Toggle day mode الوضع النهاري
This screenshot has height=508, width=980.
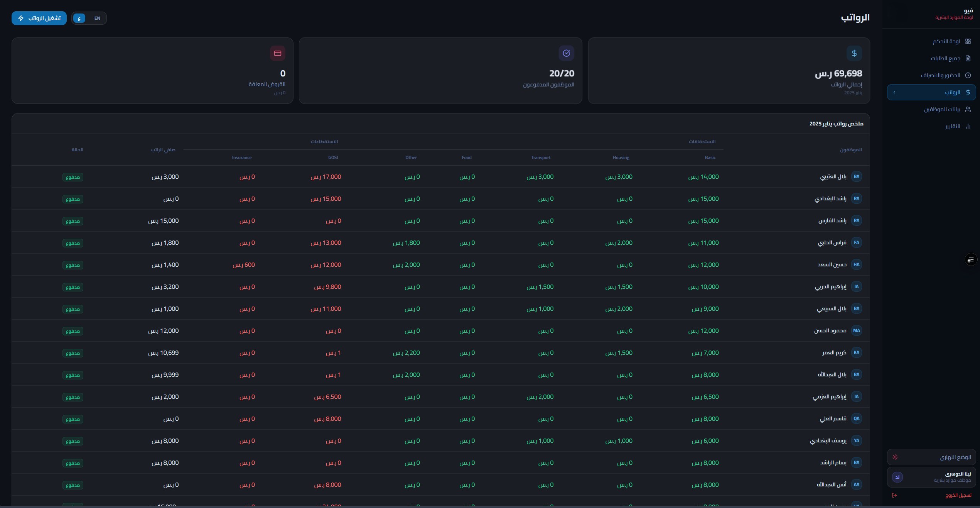point(931,457)
